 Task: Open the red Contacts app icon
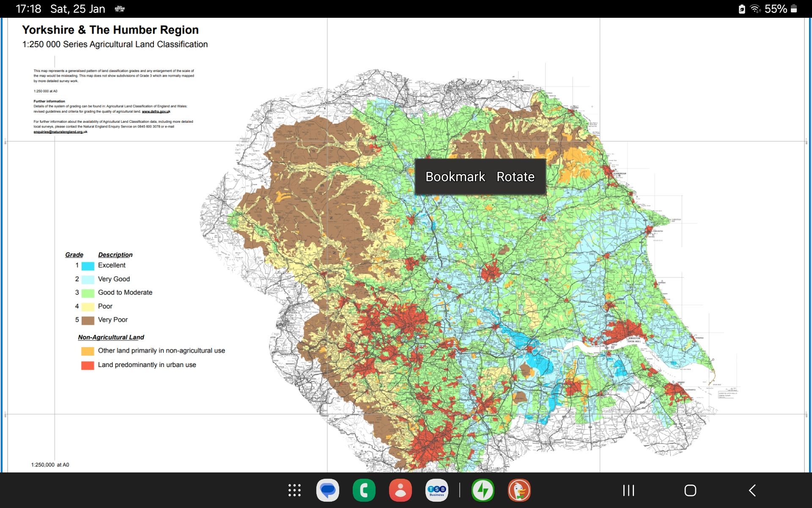(x=400, y=490)
